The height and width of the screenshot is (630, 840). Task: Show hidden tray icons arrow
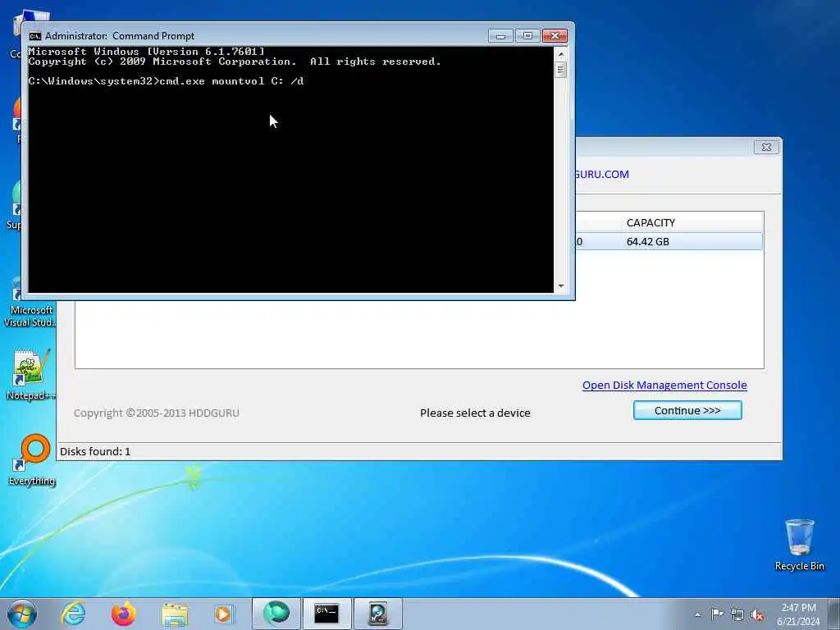[x=697, y=614]
